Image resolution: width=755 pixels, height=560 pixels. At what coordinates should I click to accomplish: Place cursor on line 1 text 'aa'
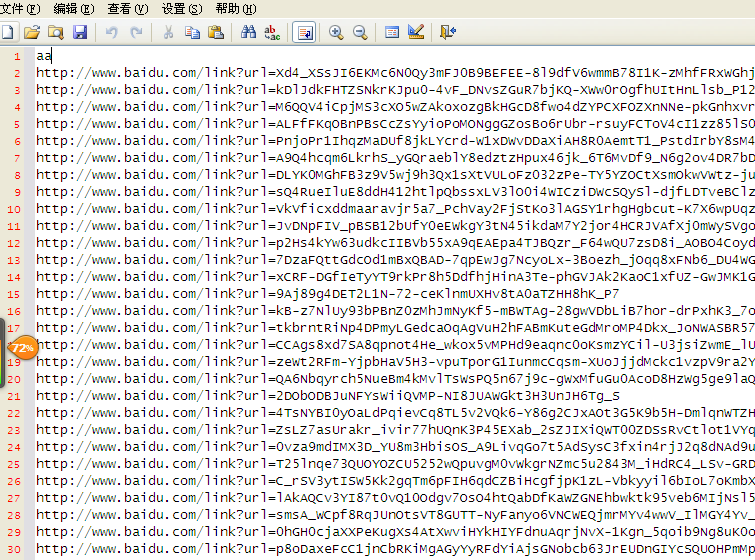coord(44,57)
